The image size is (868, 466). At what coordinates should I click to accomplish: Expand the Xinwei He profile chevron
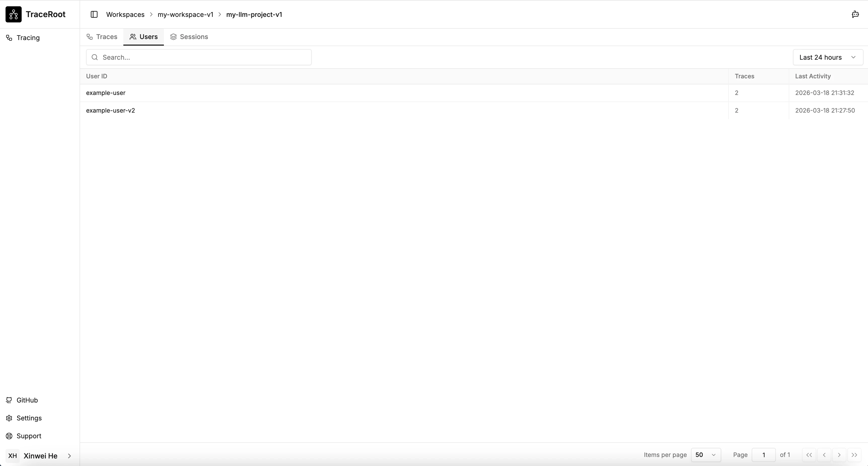point(70,456)
